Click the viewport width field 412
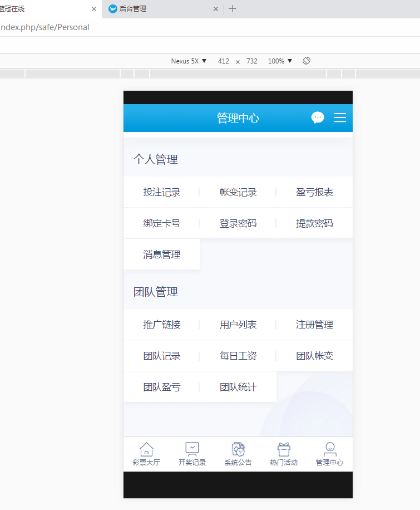Screen dimensions: 420x510 pyautogui.click(x=224, y=61)
